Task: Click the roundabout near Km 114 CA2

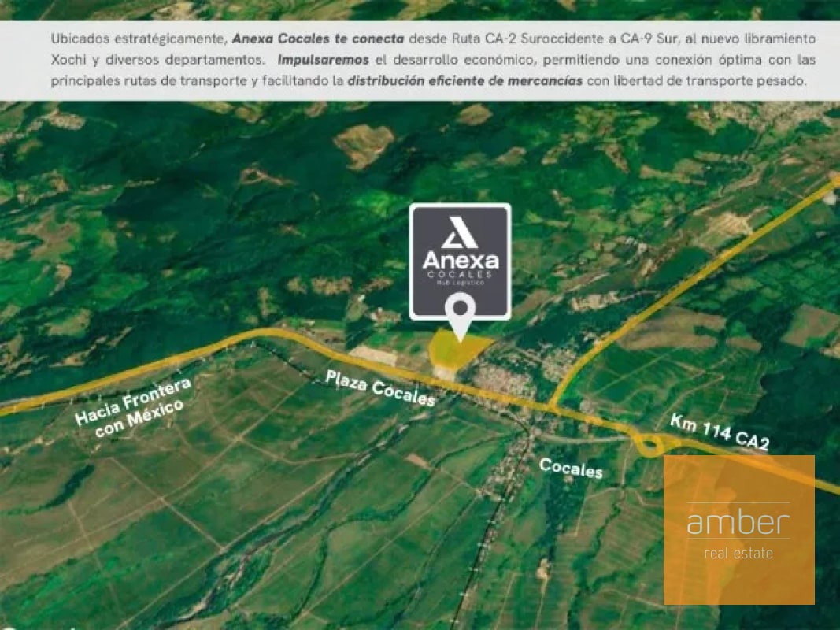Action: pyautogui.click(x=650, y=446)
